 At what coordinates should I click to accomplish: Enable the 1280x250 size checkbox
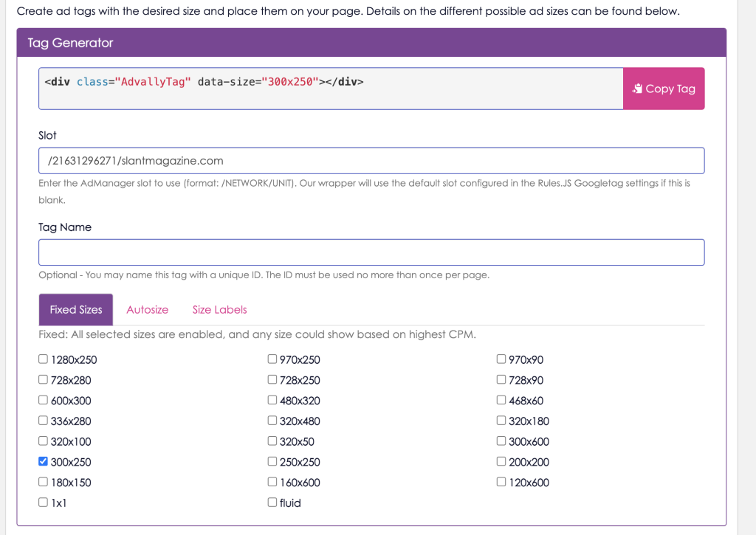43,359
